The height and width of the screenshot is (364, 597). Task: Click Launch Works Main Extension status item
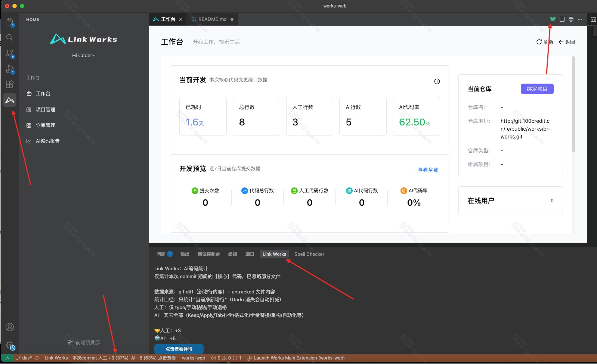(x=296, y=358)
